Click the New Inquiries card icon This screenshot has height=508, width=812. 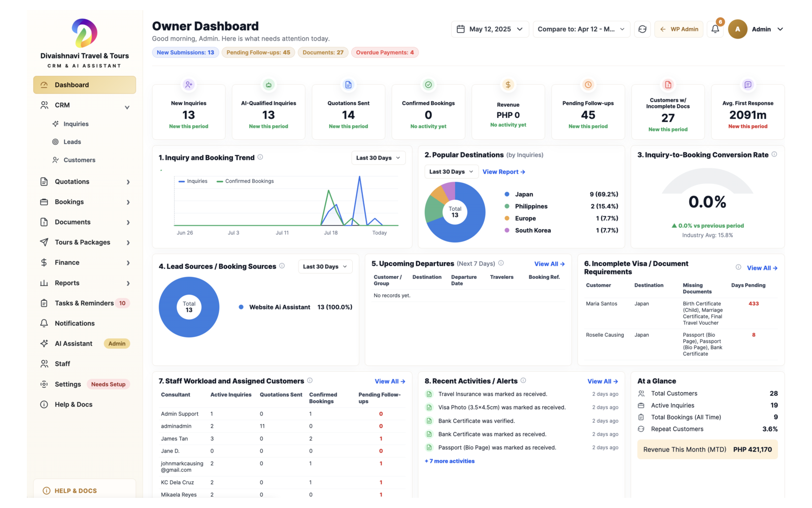tap(189, 85)
